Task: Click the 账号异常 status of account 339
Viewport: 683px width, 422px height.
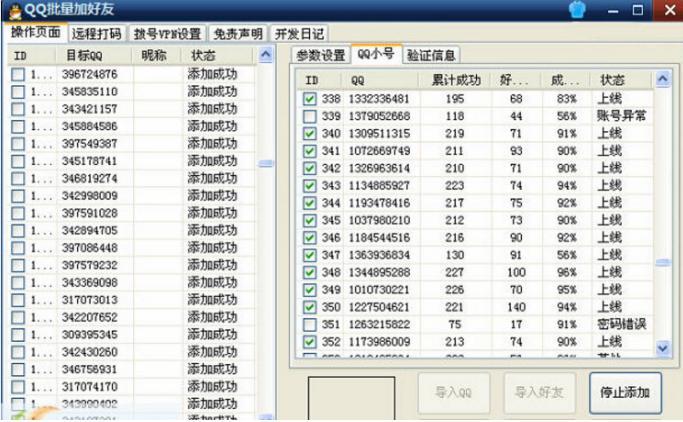Action: 621,116
